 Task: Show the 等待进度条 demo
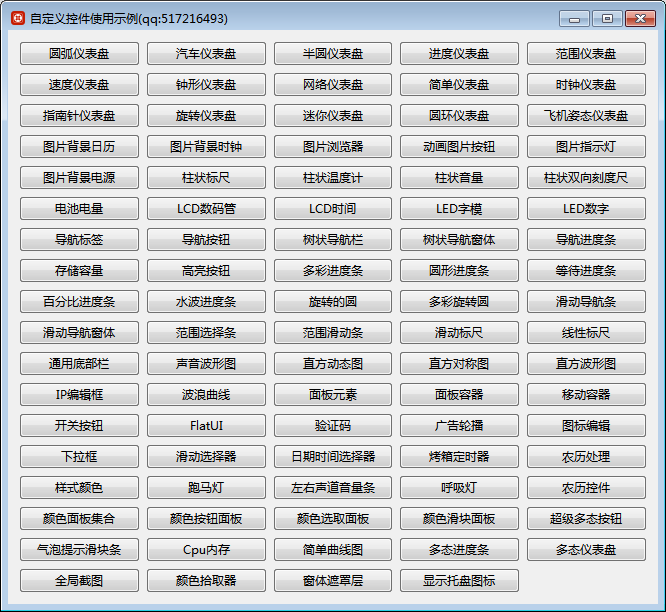pyautogui.click(x=586, y=271)
